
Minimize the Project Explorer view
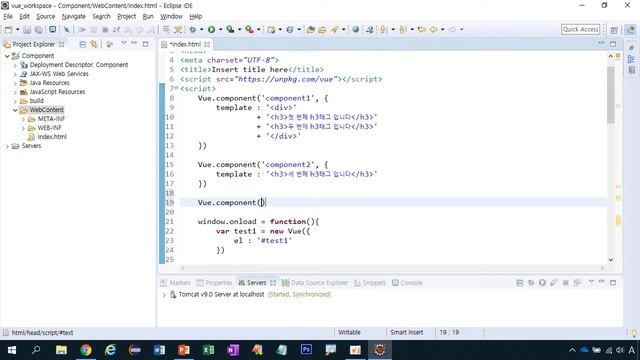134,44
